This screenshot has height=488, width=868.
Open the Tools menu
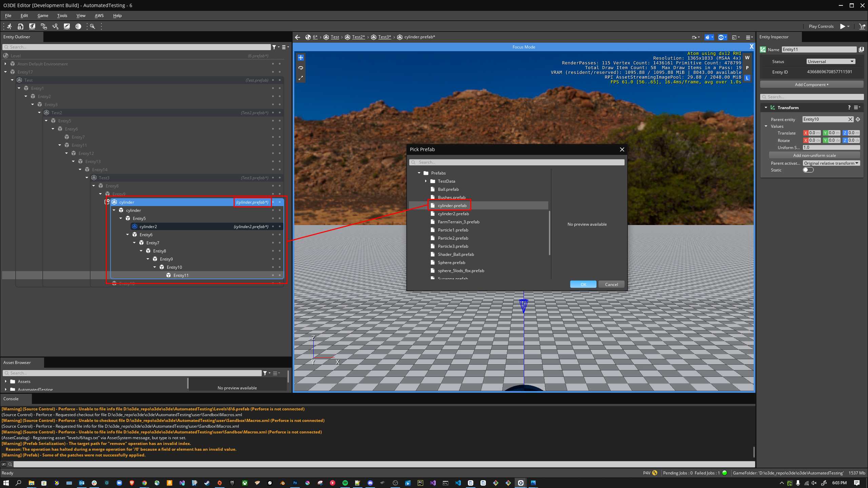62,15
